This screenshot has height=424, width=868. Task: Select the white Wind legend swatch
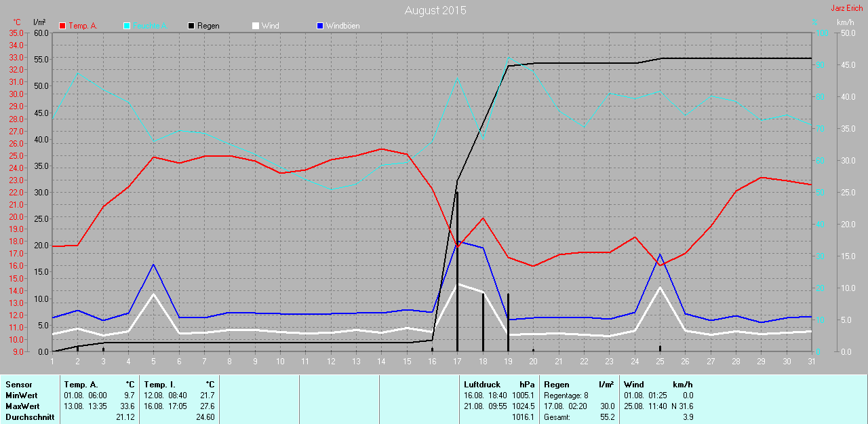click(256, 26)
